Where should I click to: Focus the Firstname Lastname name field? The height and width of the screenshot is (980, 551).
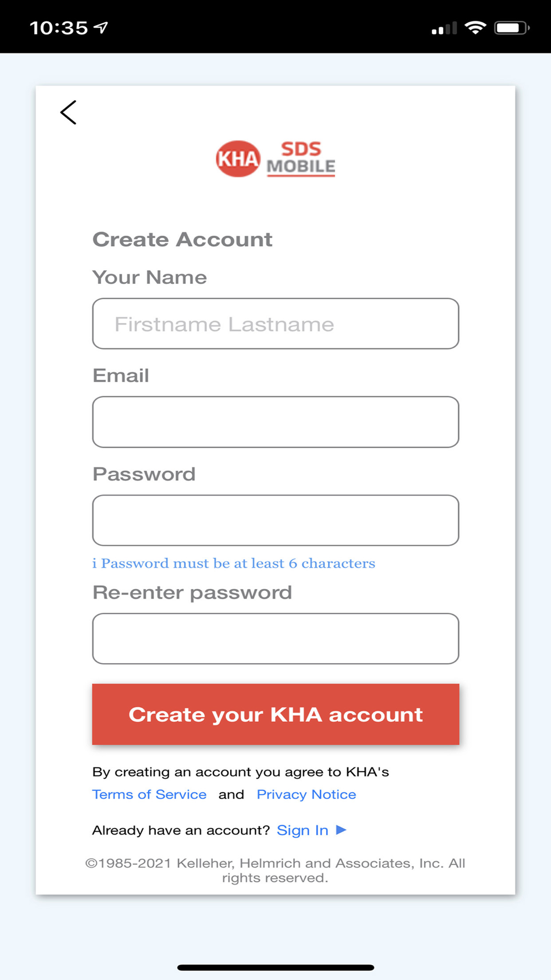coord(275,324)
